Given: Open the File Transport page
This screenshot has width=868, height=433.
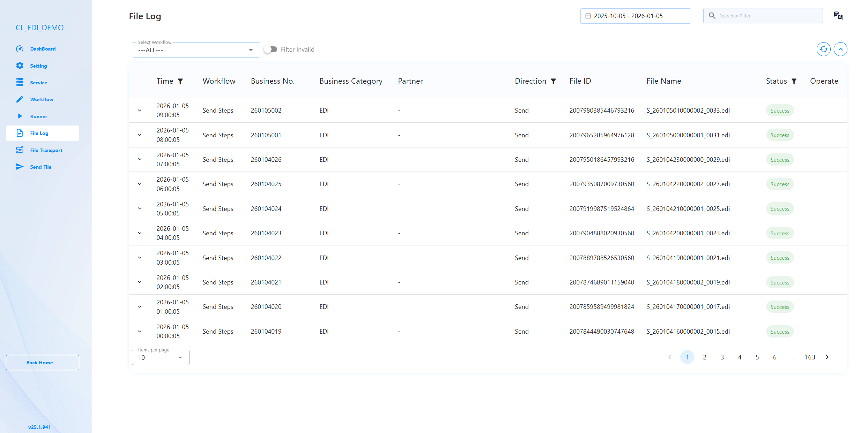Looking at the screenshot, I should [46, 150].
